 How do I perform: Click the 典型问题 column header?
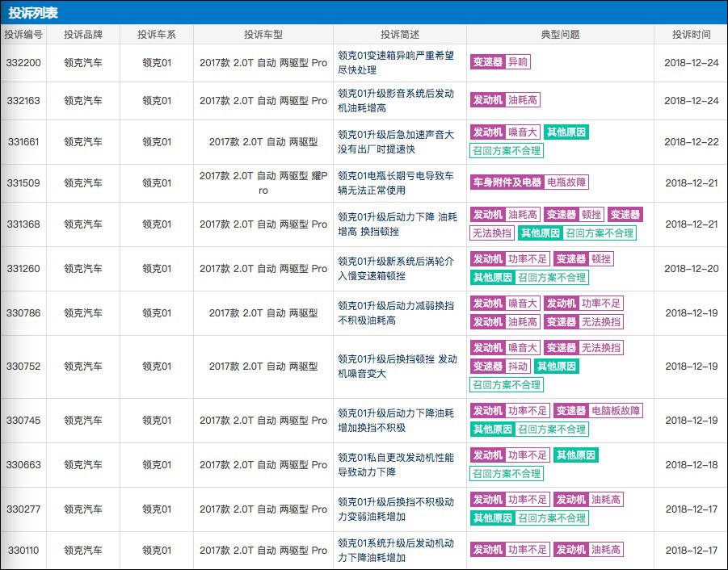pos(561,35)
